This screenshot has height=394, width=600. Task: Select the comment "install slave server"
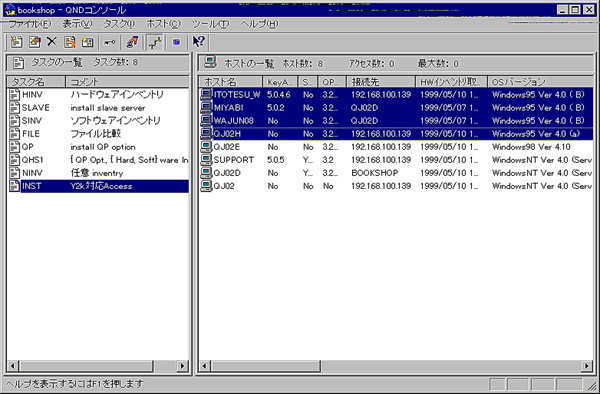coord(108,108)
